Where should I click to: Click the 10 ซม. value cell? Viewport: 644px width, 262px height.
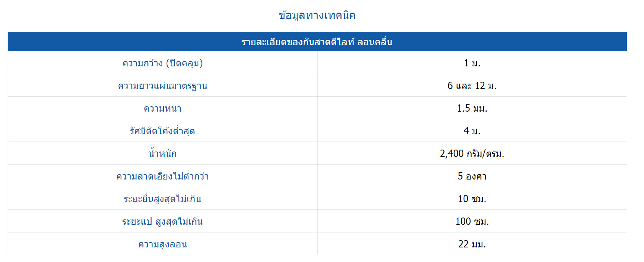[472, 199]
